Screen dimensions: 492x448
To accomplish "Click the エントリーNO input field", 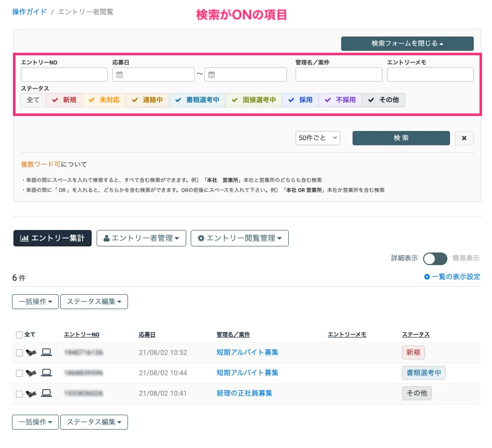I will [x=64, y=75].
